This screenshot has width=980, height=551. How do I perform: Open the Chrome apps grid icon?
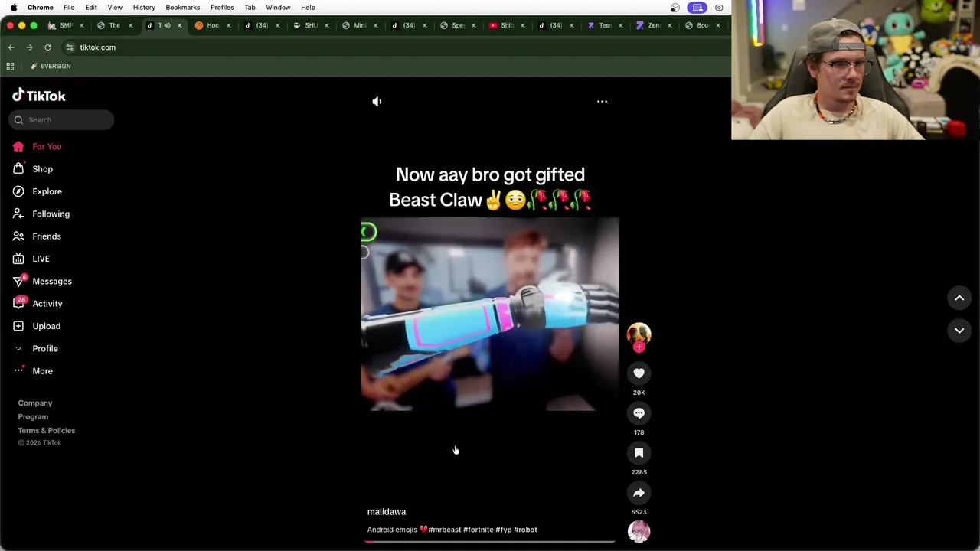tap(10, 67)
